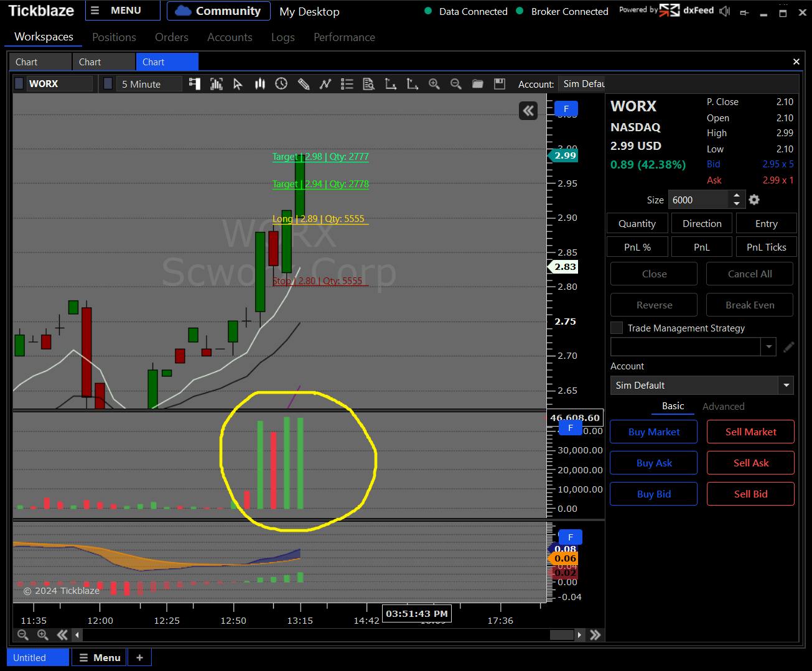The width and height of the screenshot is (812, 671).
Task: Click the F button on the volume panel
Action: [x=571, y=428]
